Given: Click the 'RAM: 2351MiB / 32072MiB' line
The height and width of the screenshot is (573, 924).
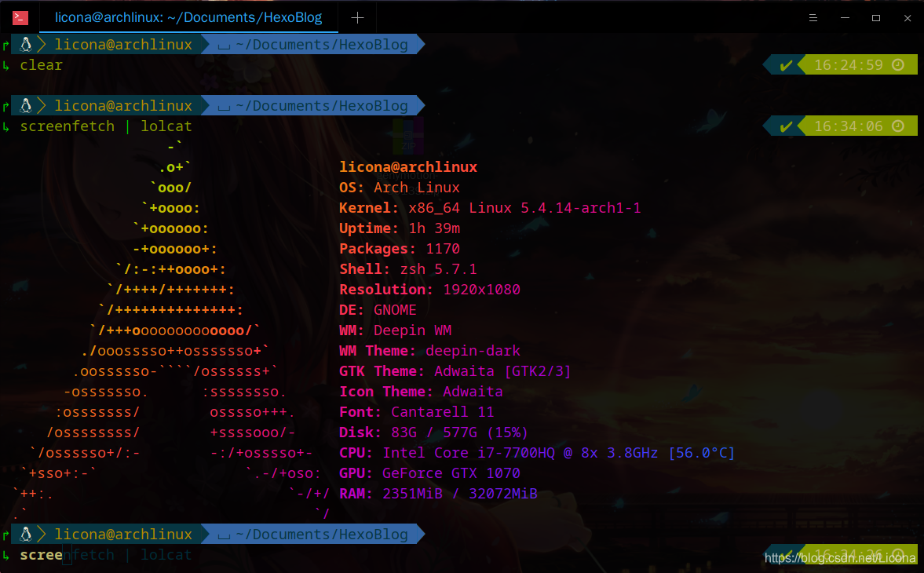Looking at the screenshot, I should tap(438, 494).
